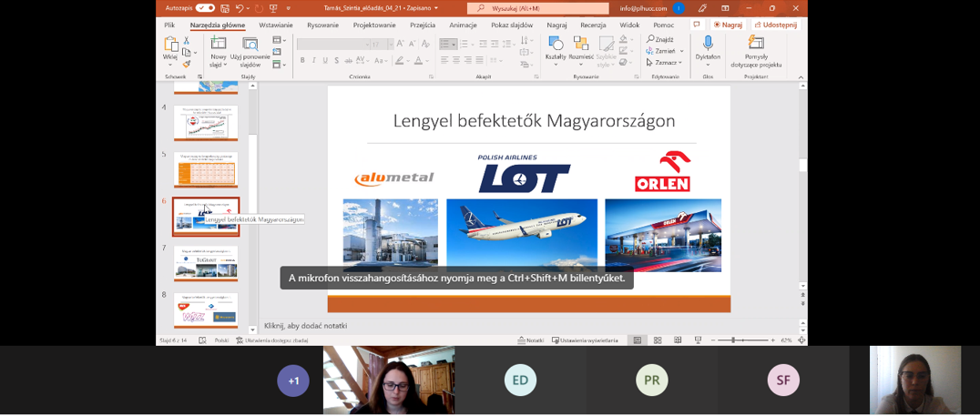This screenshot has height=416, width=980.
Task: Start presentation from beginning icon in quick access
Action: click(273, 8)
